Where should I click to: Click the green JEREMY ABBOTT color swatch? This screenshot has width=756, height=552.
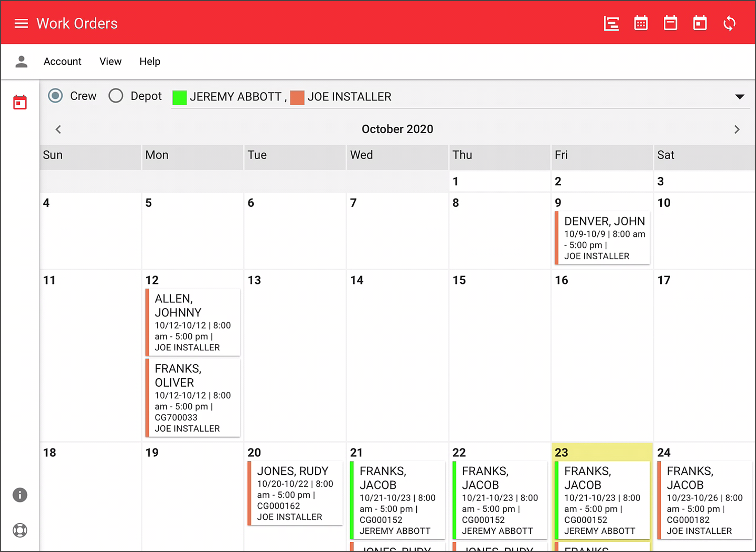tap(180, 97)
